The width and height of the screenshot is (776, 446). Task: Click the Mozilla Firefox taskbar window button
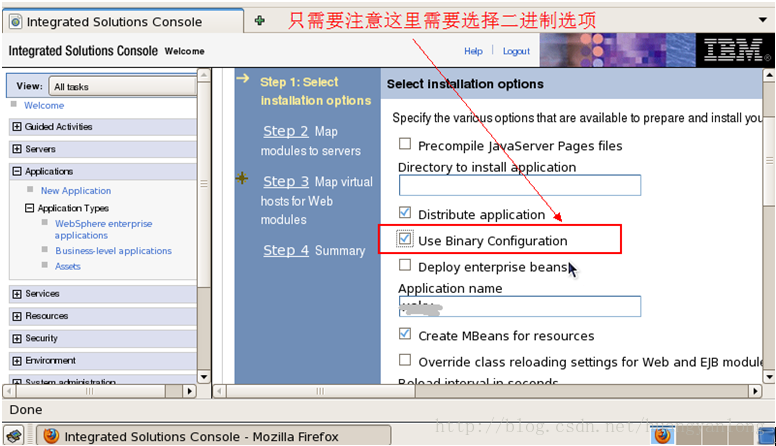pyautogui.click(x=214, y=436)
